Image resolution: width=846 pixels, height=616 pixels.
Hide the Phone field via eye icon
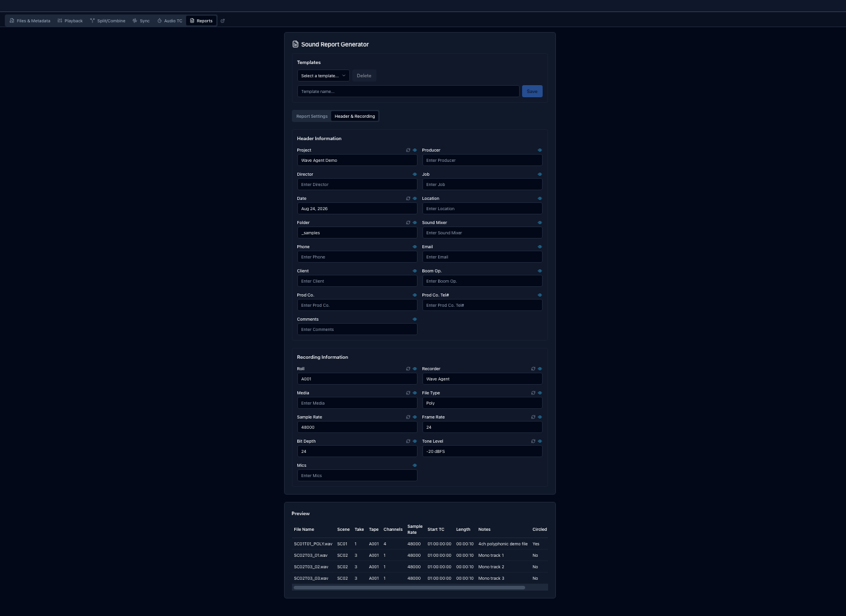click(415, 246)
